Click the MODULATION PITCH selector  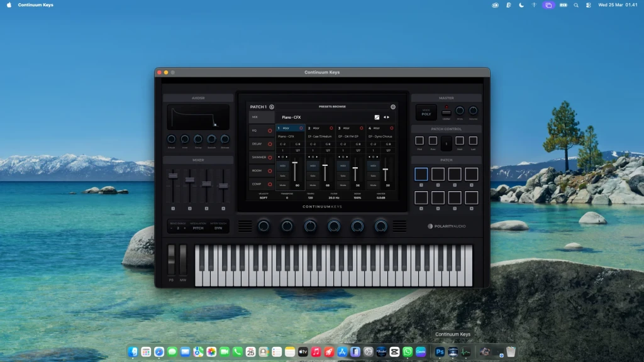coord(198,226)
